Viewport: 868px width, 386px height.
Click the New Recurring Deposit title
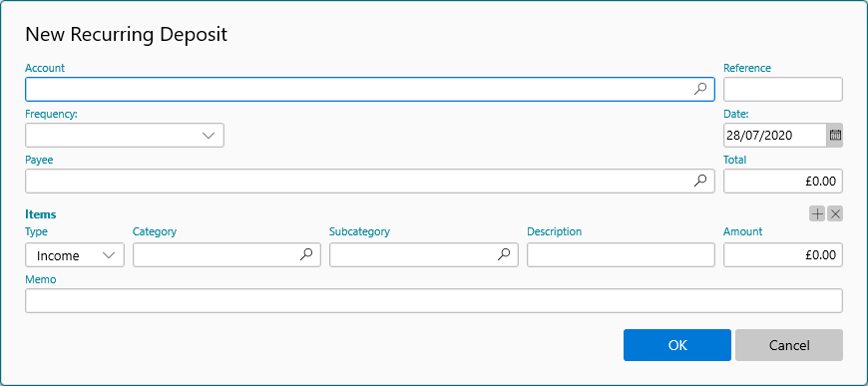[x=127, y=34]
